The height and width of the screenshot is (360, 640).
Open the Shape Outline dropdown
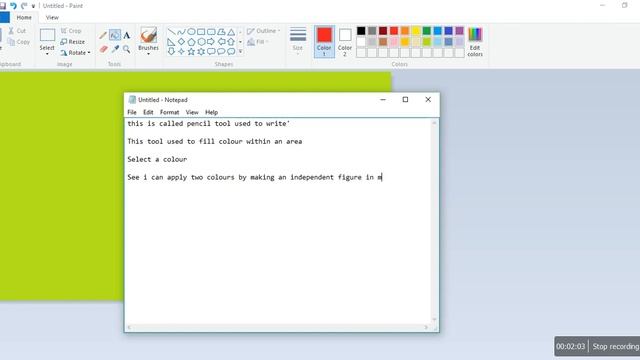pyautogui.click(x=264, y=31)
